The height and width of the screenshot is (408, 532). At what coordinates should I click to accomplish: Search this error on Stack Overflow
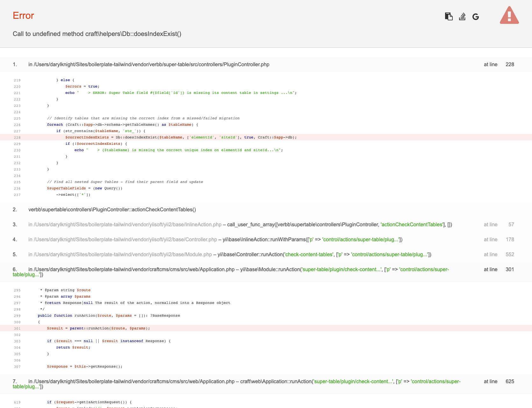click(x=462, y=16)
